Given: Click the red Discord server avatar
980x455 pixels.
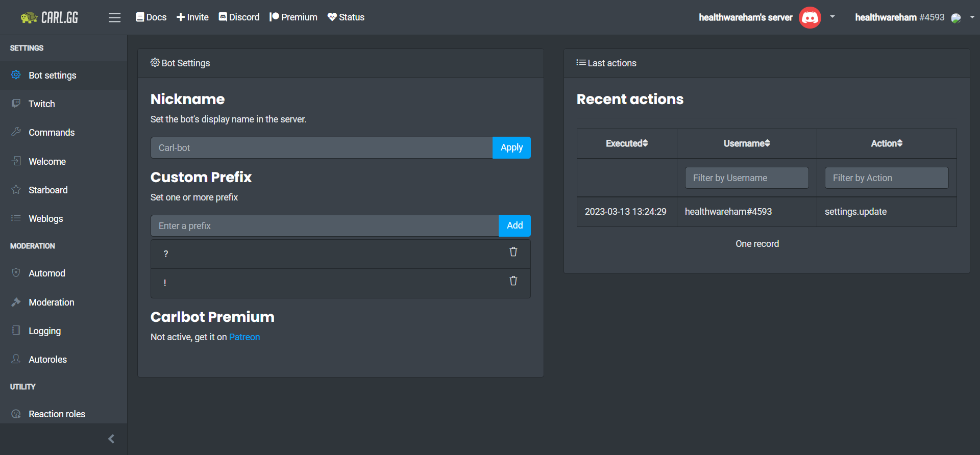Looking at the screenshot, I should pyautogui.click(x=810, y=17).
